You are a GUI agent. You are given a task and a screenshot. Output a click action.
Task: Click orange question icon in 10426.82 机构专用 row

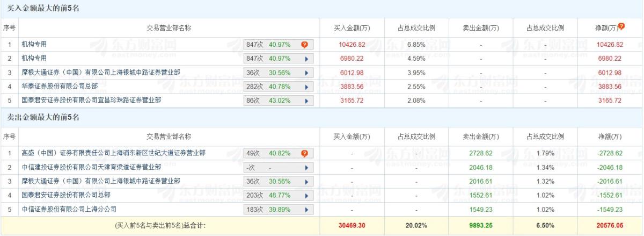[304, 44]
